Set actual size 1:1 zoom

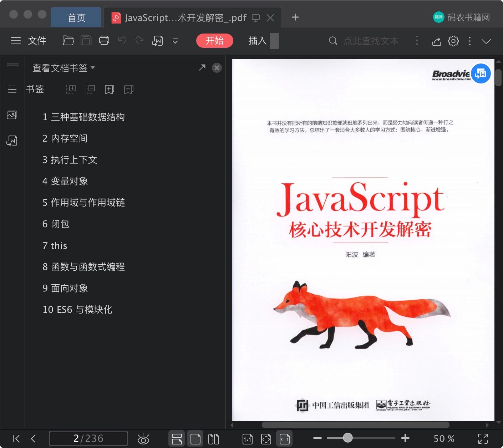click(247, 439)
